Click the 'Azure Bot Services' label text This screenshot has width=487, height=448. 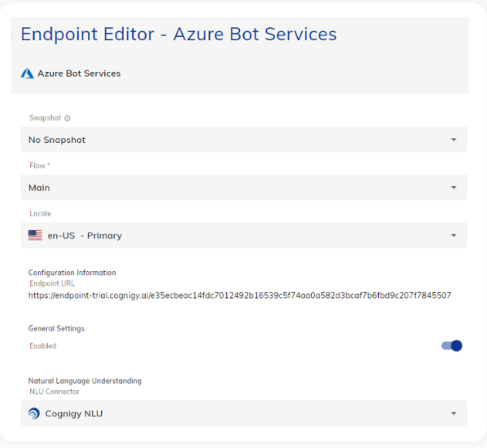(x=79, y=74)
